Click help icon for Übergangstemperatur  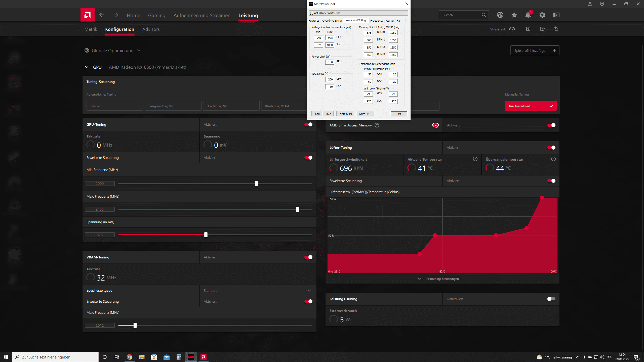[x=553, y=159]
